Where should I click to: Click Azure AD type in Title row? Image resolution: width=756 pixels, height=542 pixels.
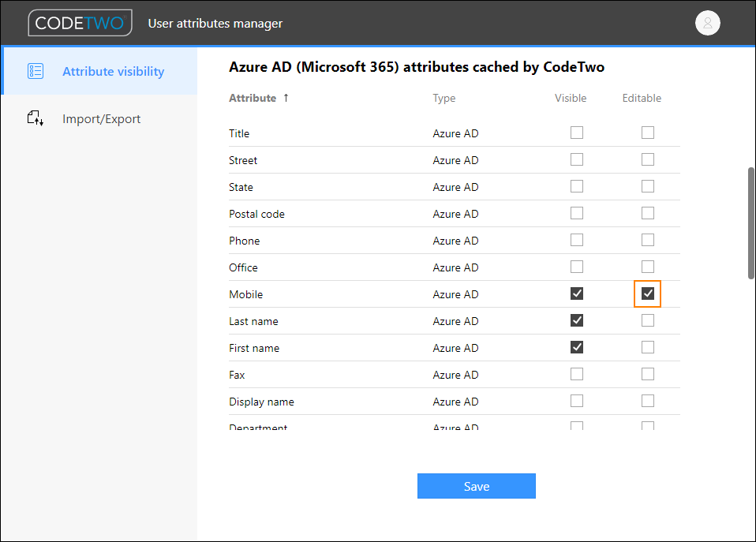[455, 133]
